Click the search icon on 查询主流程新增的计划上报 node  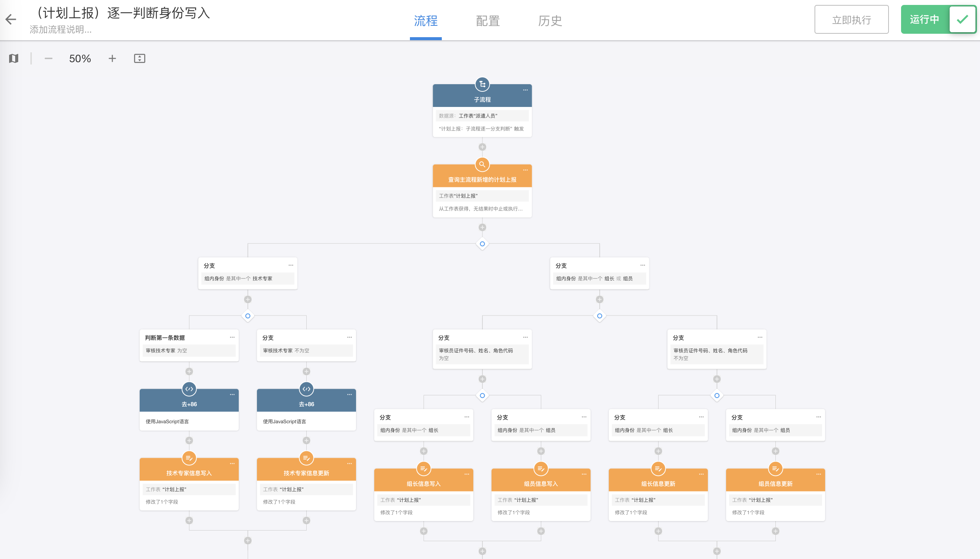(482, 164)
